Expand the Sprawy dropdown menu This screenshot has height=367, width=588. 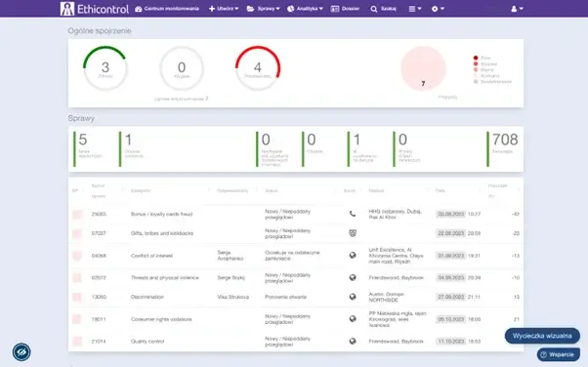point(264,9)
